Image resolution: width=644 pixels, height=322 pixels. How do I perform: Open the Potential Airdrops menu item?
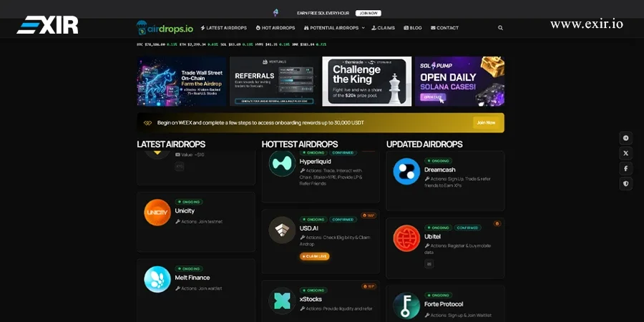coord(331,28)
